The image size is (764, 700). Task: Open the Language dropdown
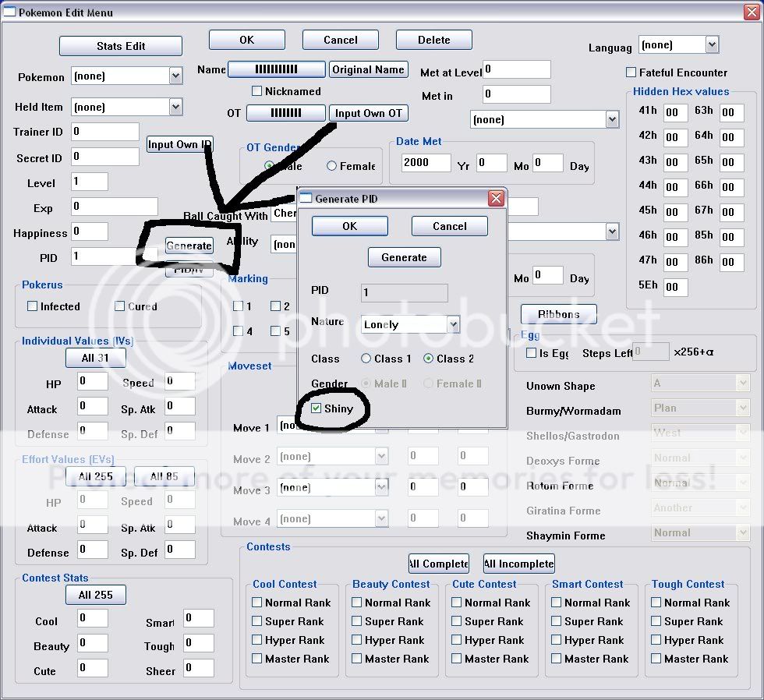711,44
